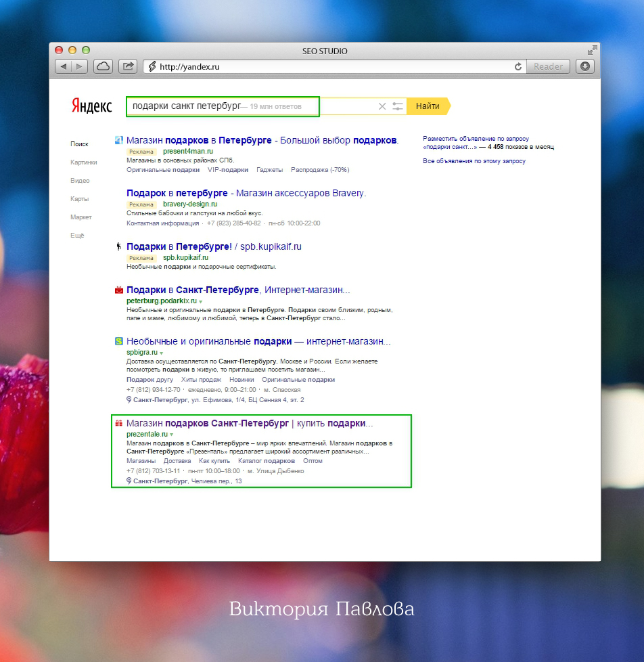Expand dropdown arrow next to peterburg.podarkix.ru

(x=201, y=301)
